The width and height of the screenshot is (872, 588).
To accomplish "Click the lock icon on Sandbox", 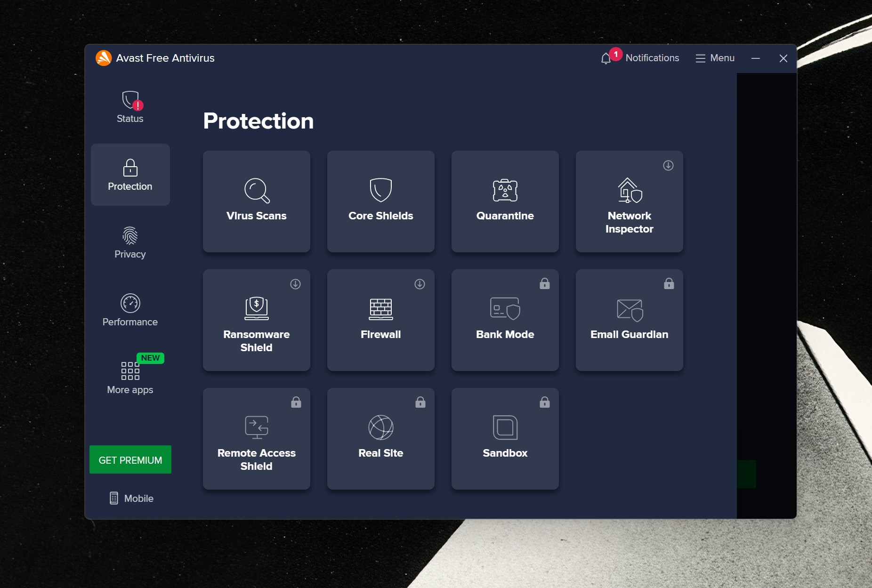I will coord(545,402).
